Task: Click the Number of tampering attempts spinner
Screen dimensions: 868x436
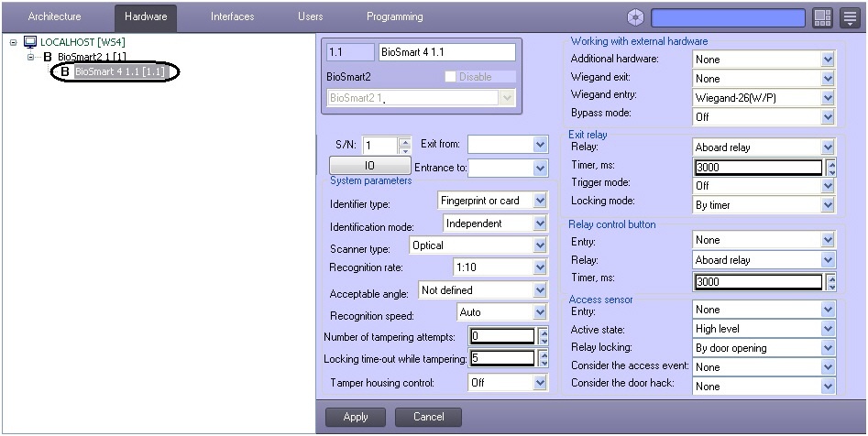Action: click(544, 336)
